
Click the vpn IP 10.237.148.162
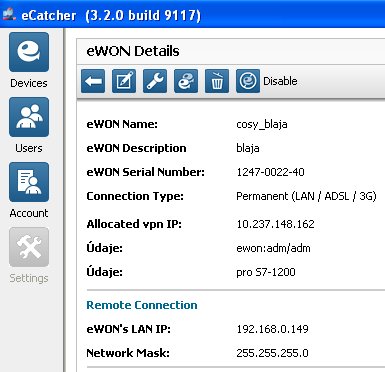click(275, 224)
